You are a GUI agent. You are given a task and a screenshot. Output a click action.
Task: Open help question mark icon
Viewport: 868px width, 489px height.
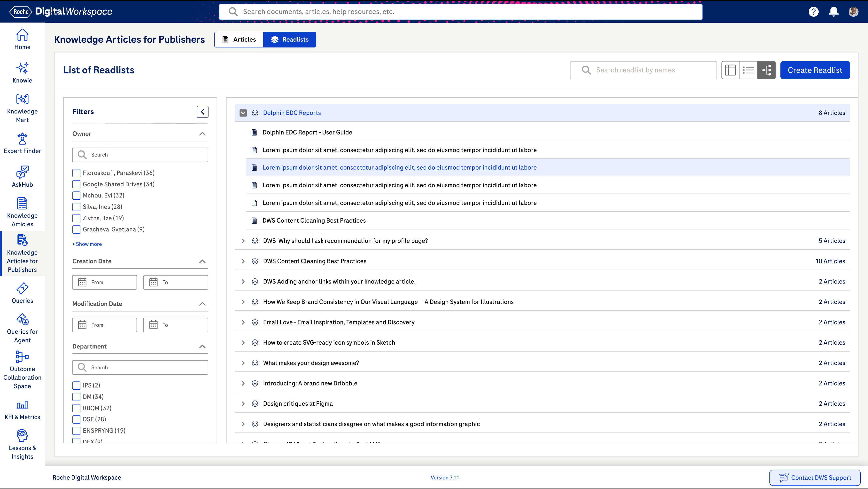coord(814,12)
